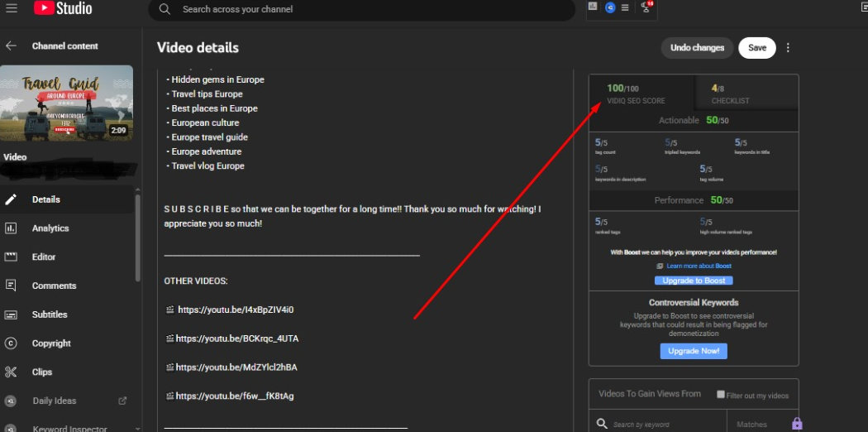
Task: Click the Search across your channel field
Action: click(364, 9)
